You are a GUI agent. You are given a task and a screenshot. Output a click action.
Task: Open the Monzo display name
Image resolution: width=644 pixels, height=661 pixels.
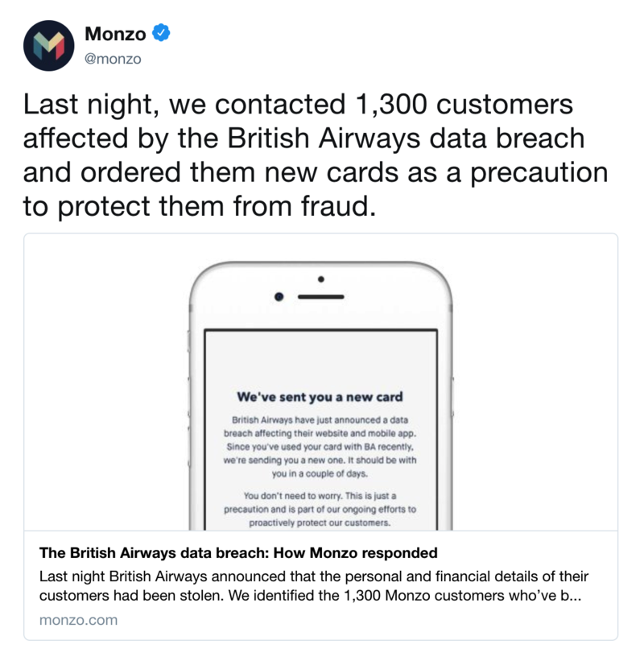coord(115,34)
